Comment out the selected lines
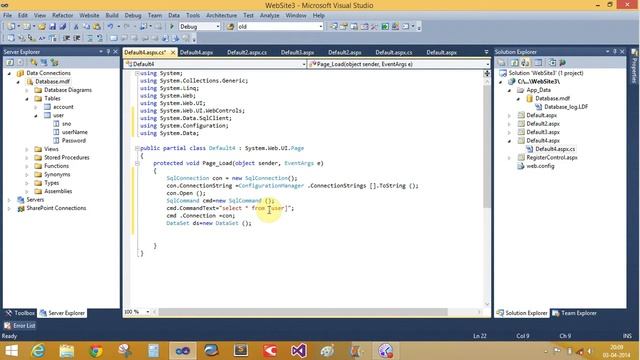Image resolution: width=640 pixels, height=360 pixels. pyautogui.click(x=90, y=38)
